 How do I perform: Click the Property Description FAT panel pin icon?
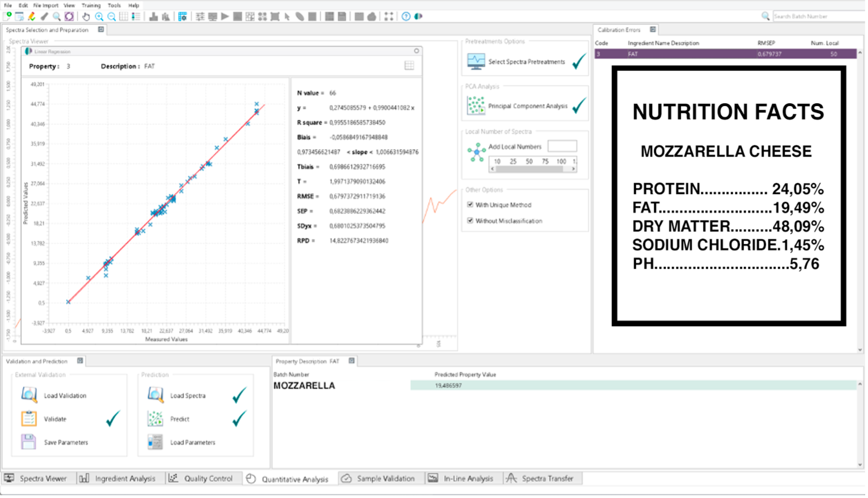point(352,361)
